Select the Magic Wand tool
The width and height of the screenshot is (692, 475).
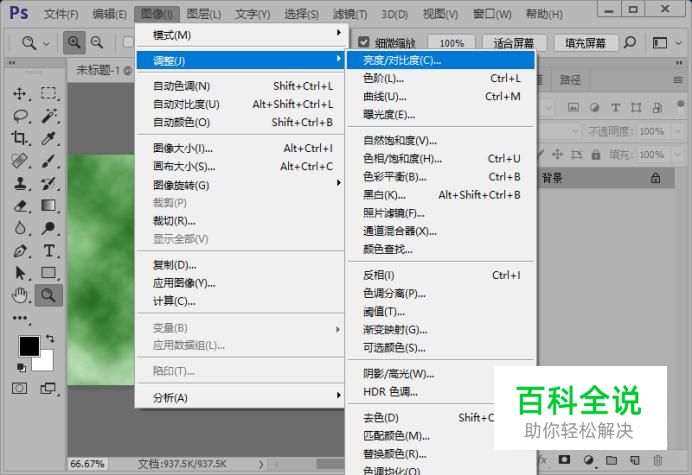49,116
